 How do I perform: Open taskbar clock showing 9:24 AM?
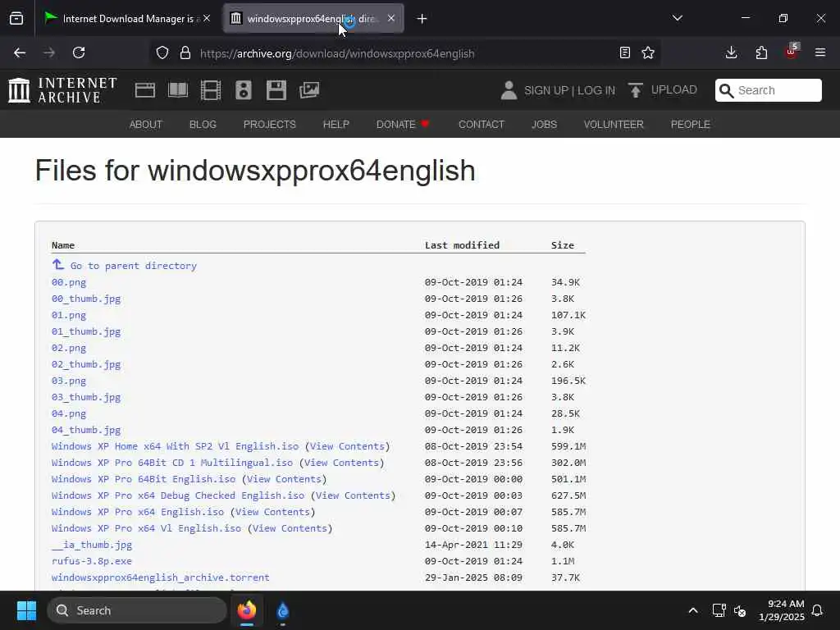782,610
